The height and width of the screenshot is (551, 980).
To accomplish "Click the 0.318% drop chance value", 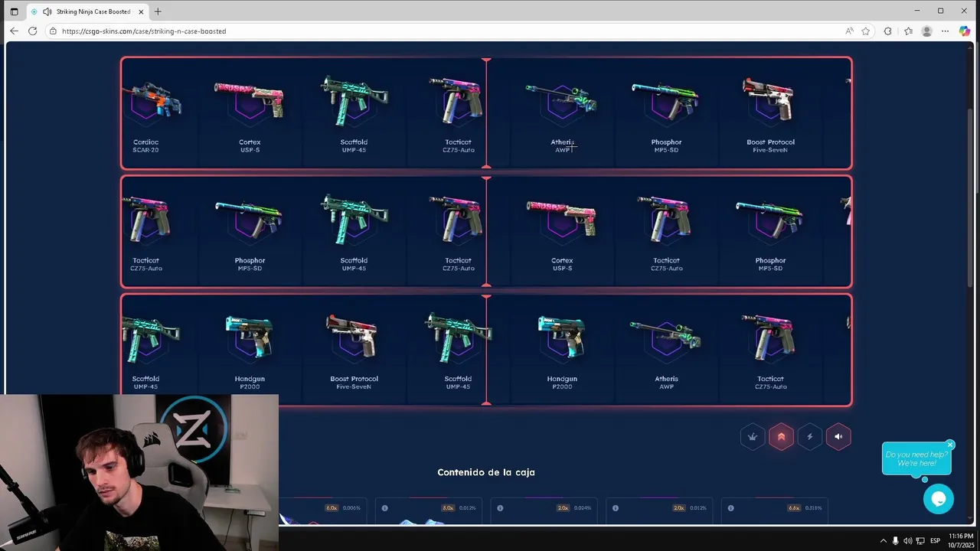I will (x=813, y=508).
